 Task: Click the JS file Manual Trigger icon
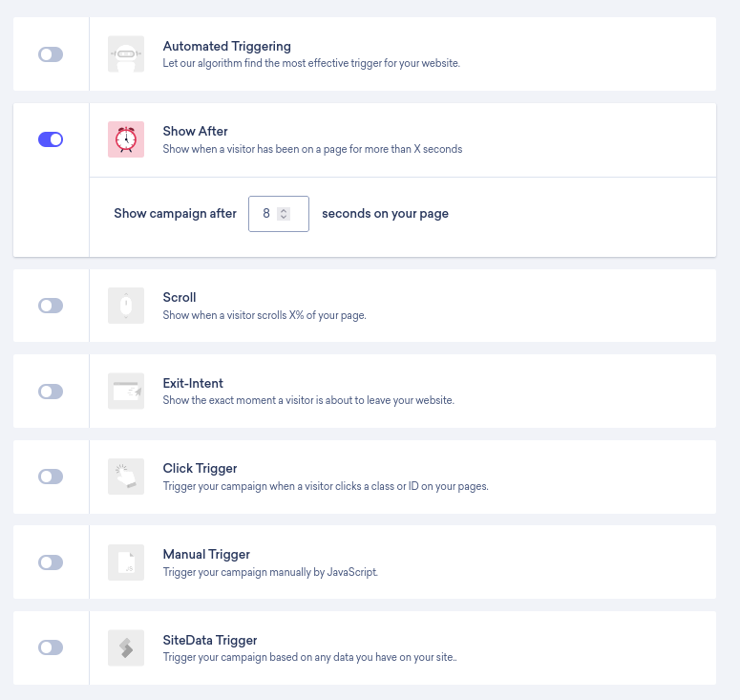click(x=126, y=562)
